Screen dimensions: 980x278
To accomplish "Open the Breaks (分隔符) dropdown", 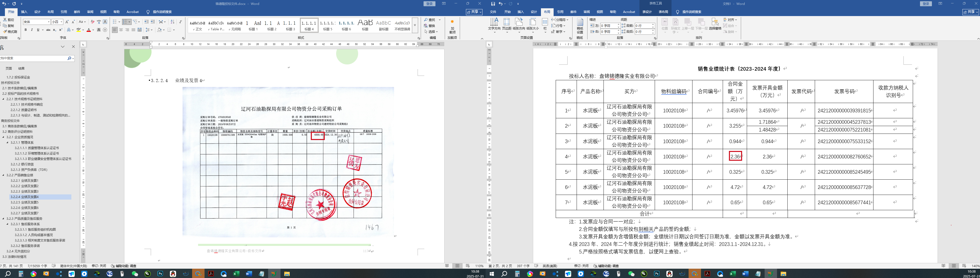I will click(560, 20).
